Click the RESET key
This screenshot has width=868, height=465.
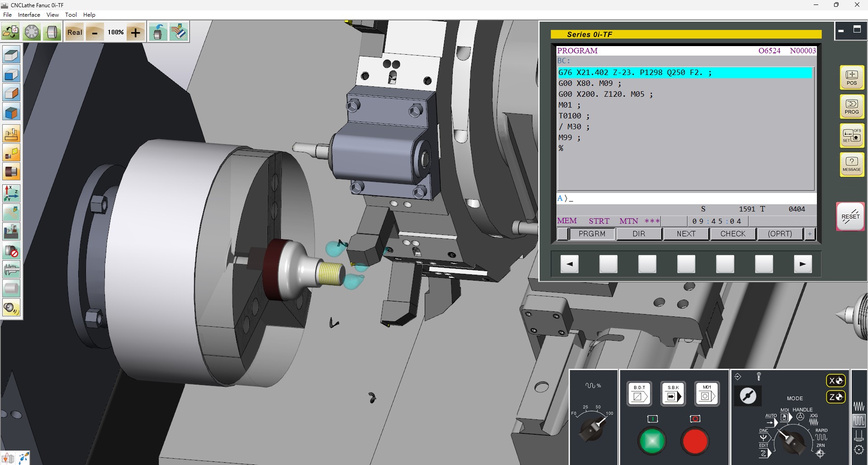(x=850, y=216)
